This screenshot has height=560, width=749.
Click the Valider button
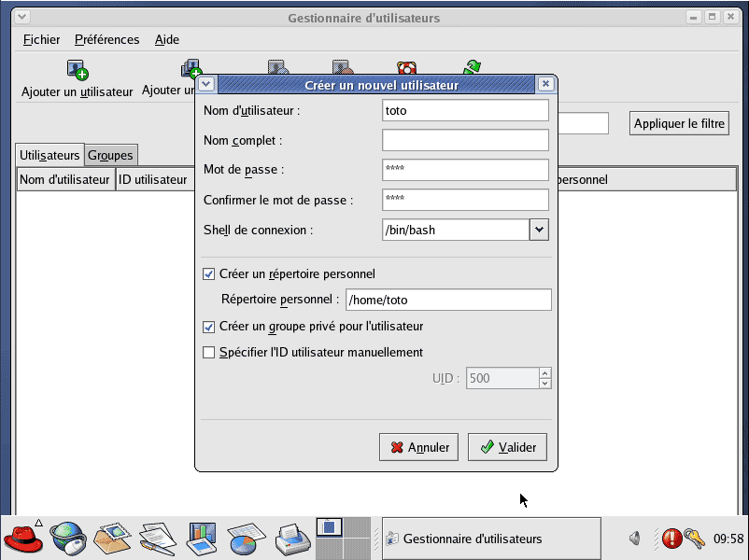pyautogui.click(x=507, y=447)
